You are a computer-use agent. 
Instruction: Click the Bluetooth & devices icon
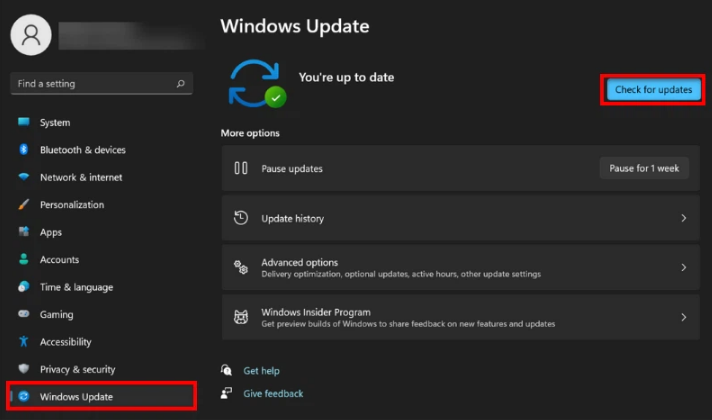[23, 150]
